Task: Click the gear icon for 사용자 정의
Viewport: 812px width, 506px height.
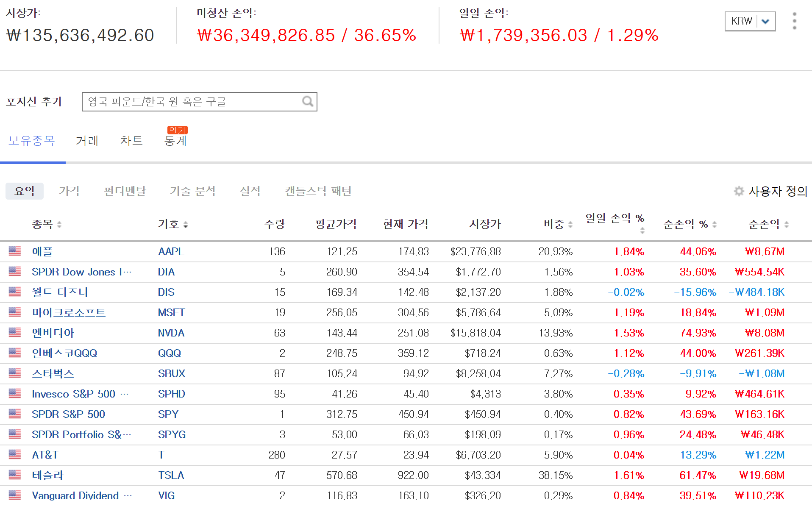Action: [x=739, y=191]
